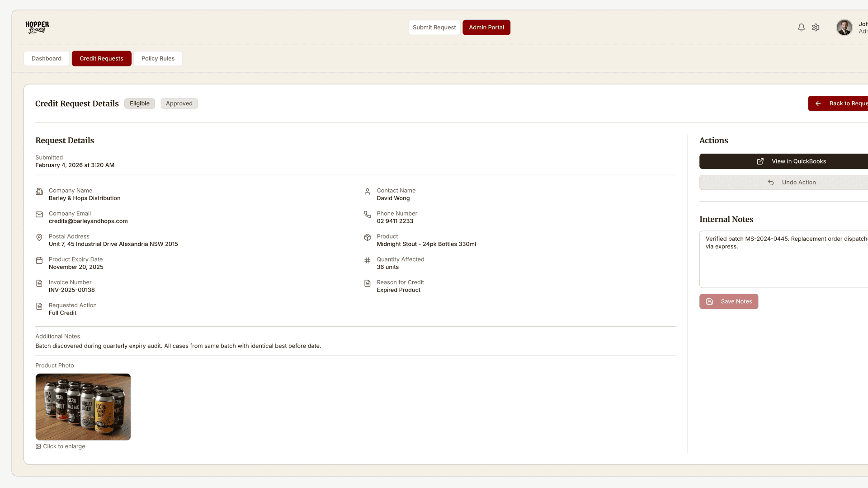Click the calendar icon by Product Expiry Date
This screenshot has height=488, width=868.
pyautogui.click(x=39, y=261)
